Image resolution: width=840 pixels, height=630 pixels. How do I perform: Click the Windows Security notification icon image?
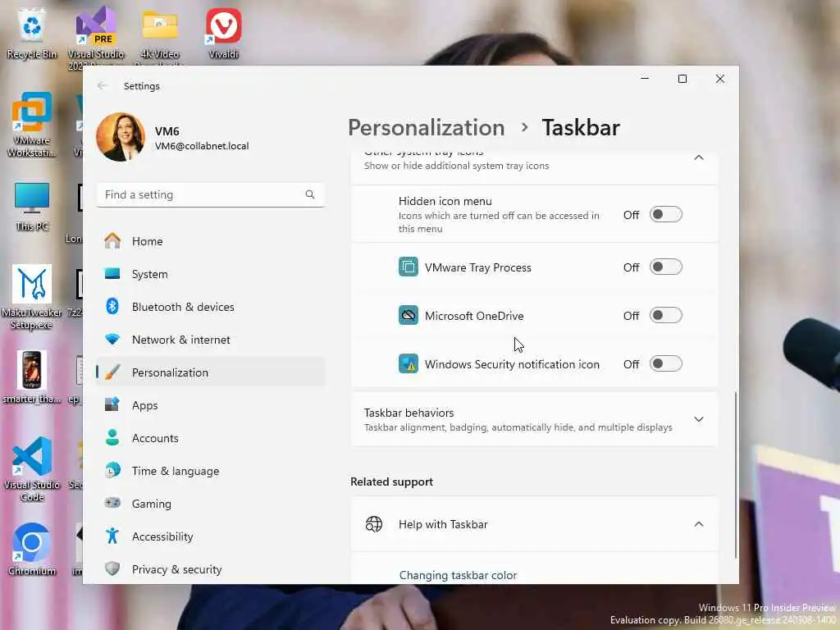pos(409,363)
